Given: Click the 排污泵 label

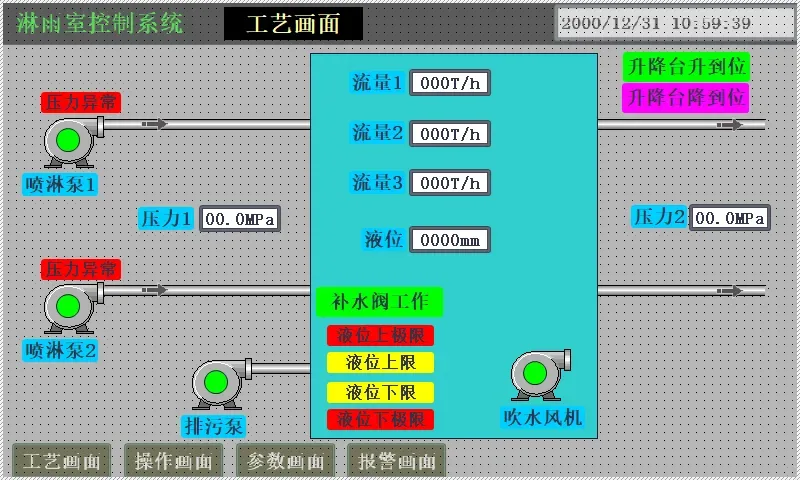Looking at the screenshot, I should pos(214,426).
